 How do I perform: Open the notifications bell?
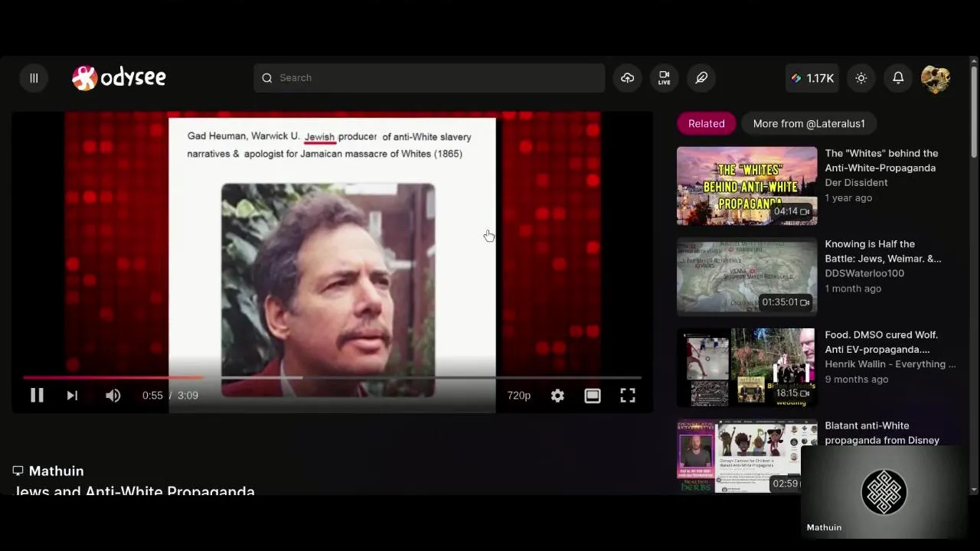coord(898,78)
